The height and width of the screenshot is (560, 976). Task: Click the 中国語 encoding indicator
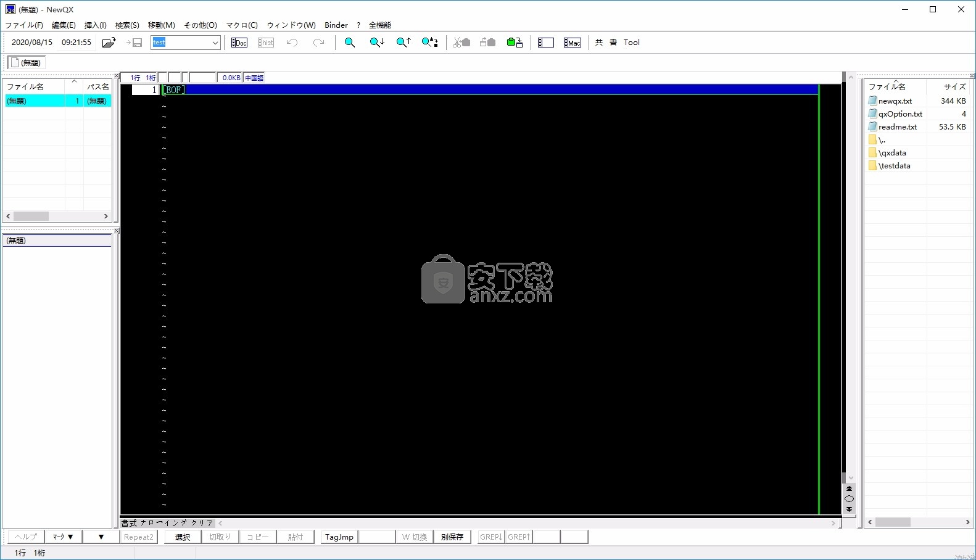click(x=254, y=78)
